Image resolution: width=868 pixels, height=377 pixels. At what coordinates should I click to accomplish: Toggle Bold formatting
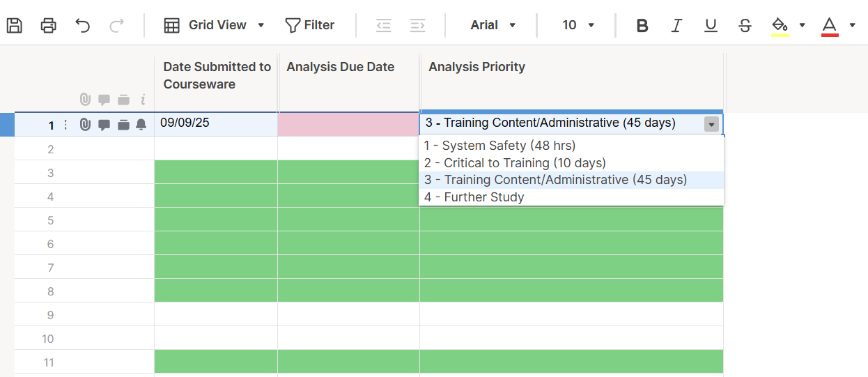[x=642, y=26]
